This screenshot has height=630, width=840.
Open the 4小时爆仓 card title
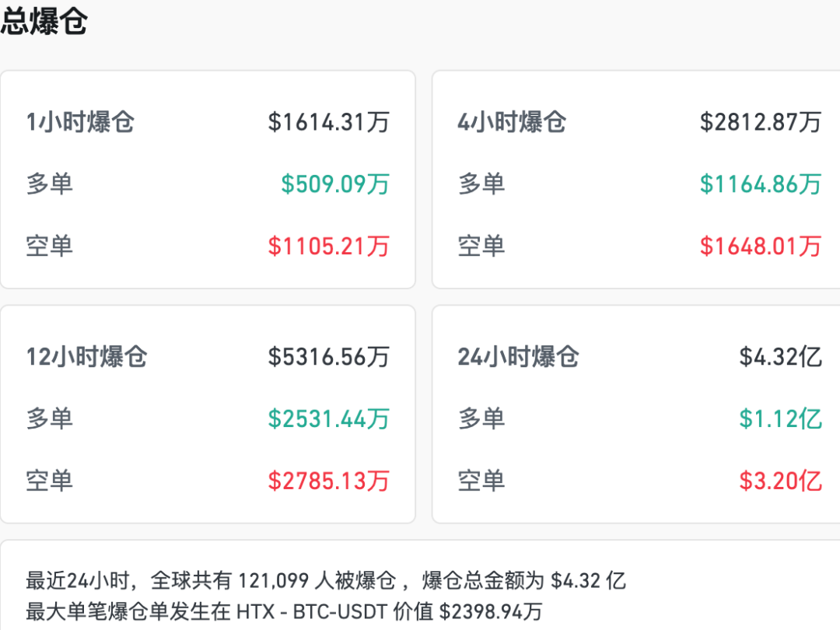[x=512, y=122]
